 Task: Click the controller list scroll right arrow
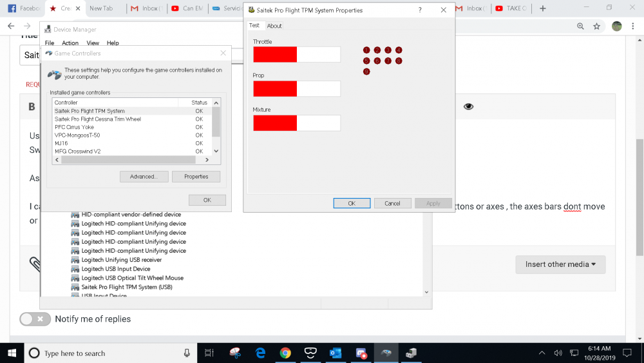[207, 160]
